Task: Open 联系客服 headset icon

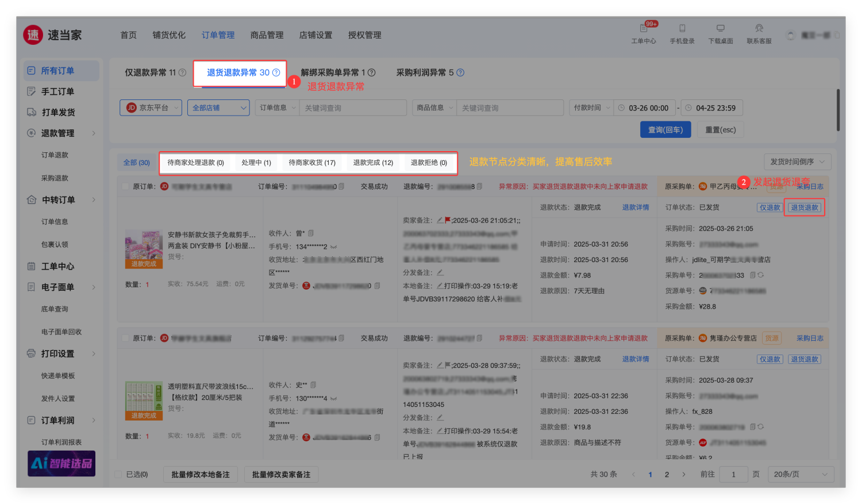Action: point(759,28)
